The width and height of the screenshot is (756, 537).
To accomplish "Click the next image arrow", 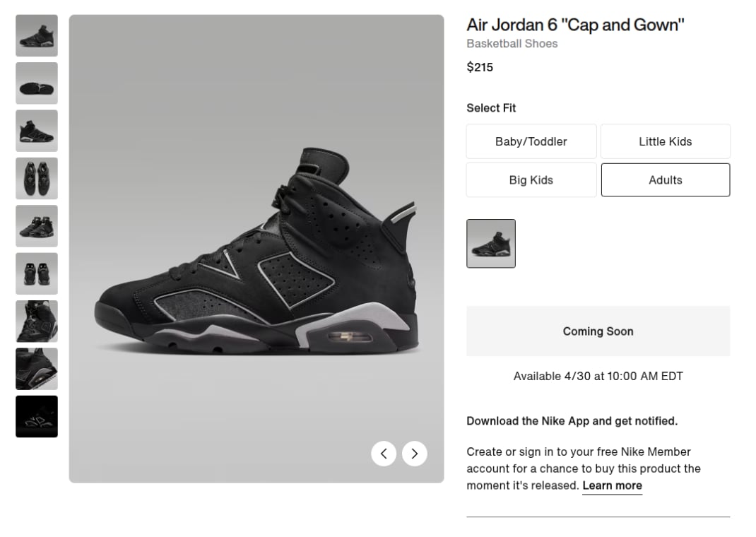I will click(415, 454).
